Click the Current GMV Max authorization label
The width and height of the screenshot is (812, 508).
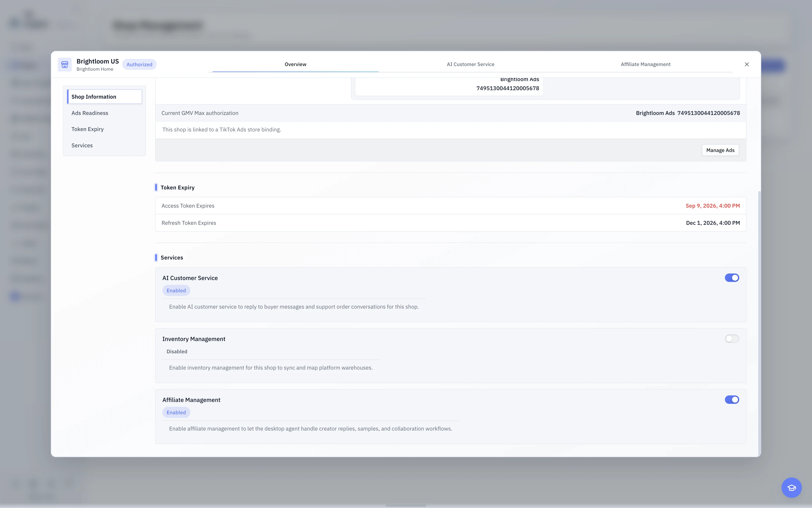[200, 113]
